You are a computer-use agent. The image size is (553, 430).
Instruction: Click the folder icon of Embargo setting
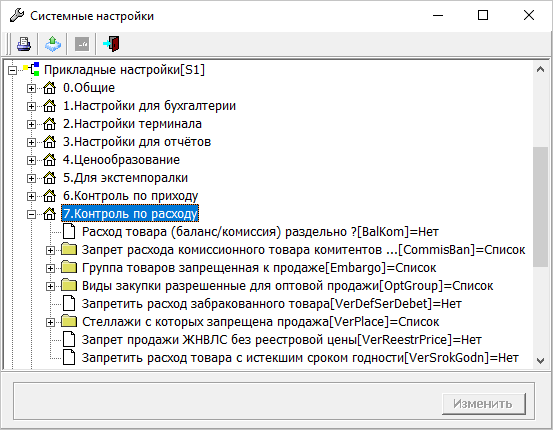pos(69,267)
